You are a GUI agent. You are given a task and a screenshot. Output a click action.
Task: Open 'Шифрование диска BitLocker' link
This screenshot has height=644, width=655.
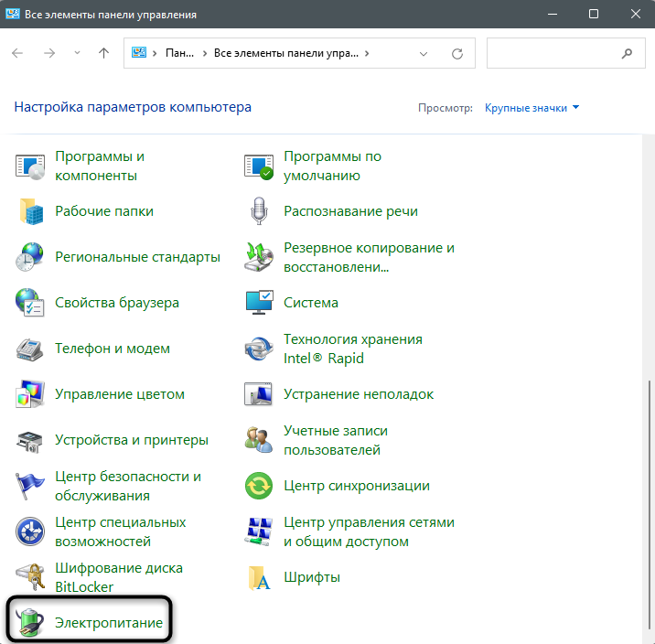119,577
